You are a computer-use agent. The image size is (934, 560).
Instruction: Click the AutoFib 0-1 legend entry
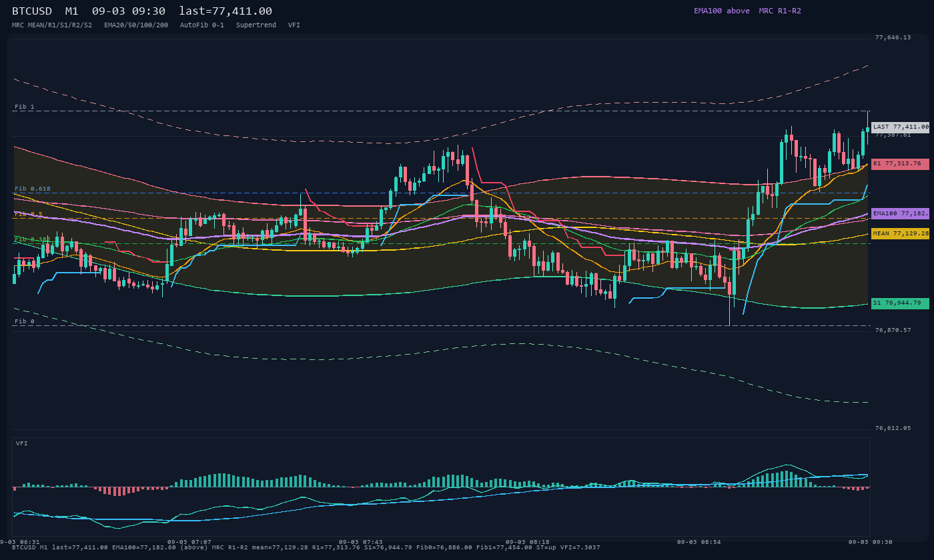coord(202,25)
